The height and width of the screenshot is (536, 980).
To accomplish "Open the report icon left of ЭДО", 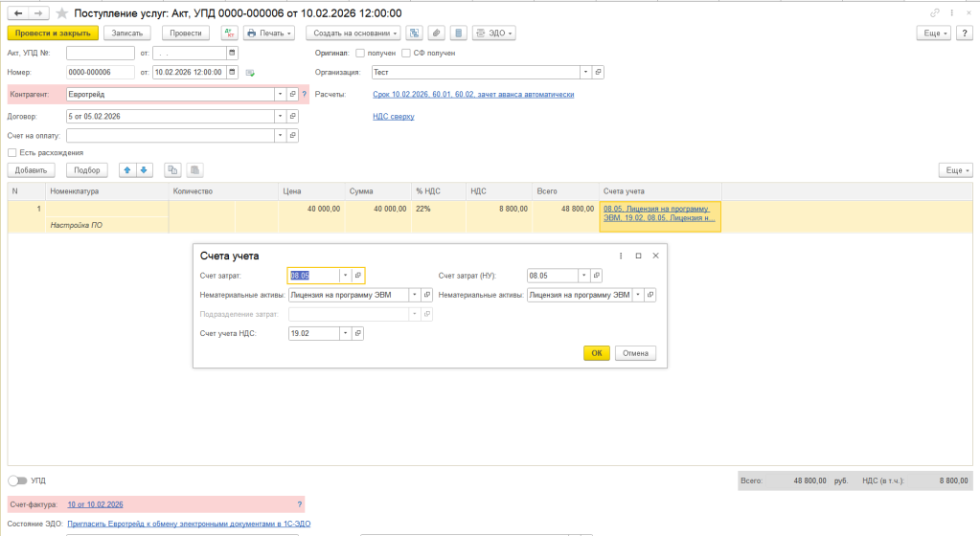I will pyautogui.click(x=458, y=33).
